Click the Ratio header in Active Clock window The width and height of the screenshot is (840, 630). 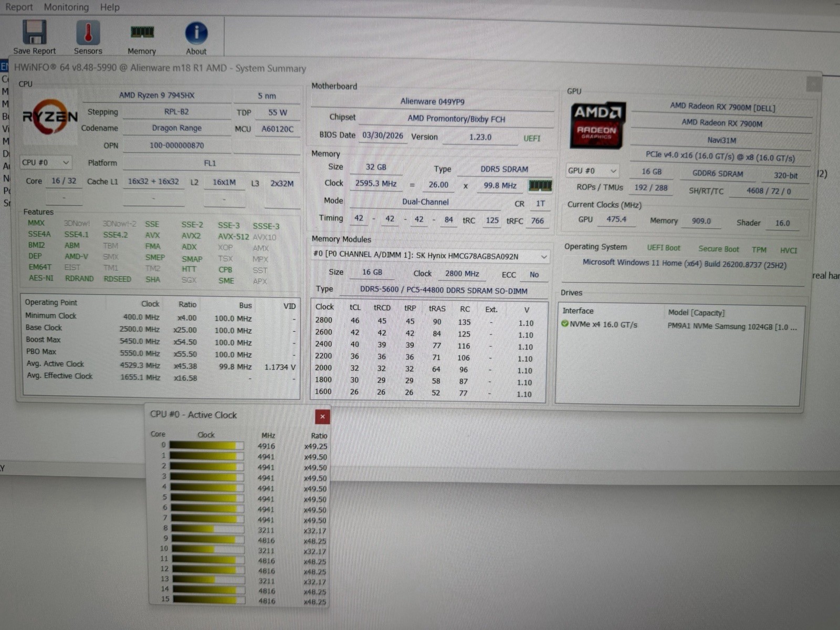coord(319,436)
